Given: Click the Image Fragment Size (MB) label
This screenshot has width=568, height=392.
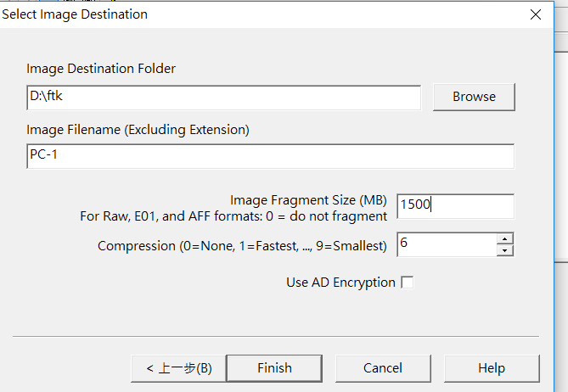Looking at the screenshot, I should coord(308,200).
